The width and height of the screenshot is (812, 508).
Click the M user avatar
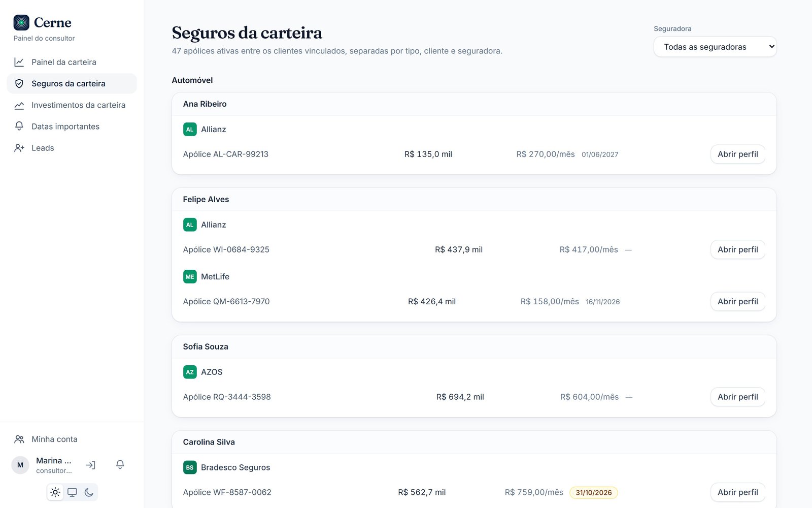[20, 465]
